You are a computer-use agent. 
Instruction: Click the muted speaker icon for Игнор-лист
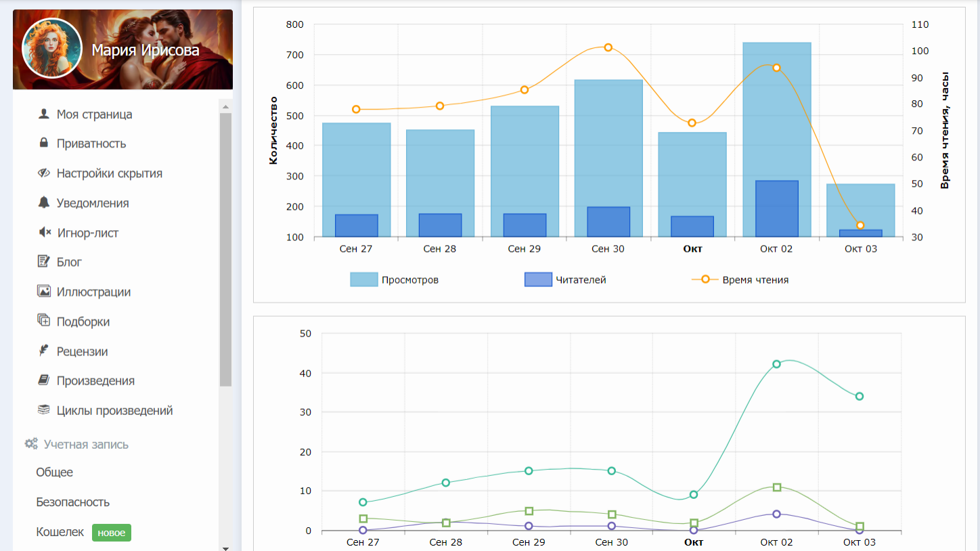pyautogui.click(x=44, y=232)
